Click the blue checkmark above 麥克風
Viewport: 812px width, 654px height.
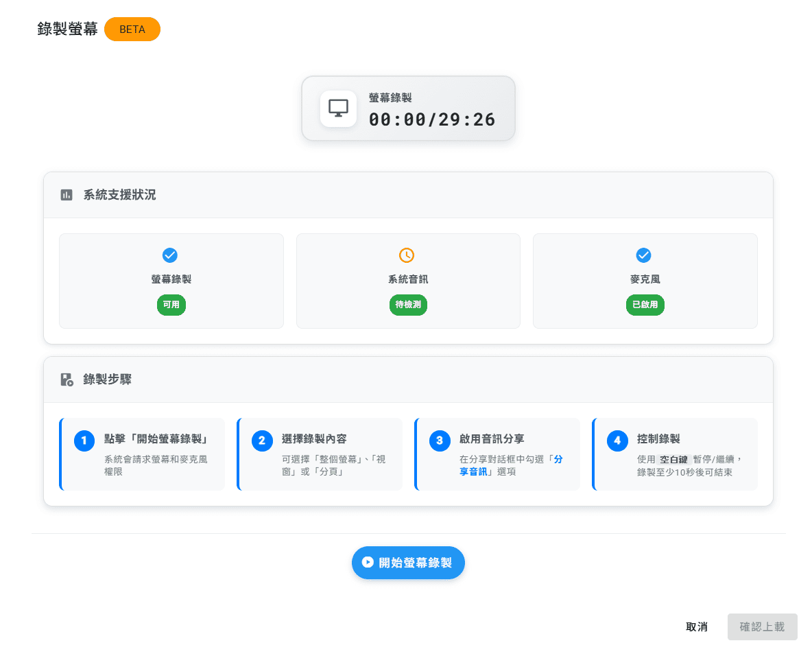(643, 255)
